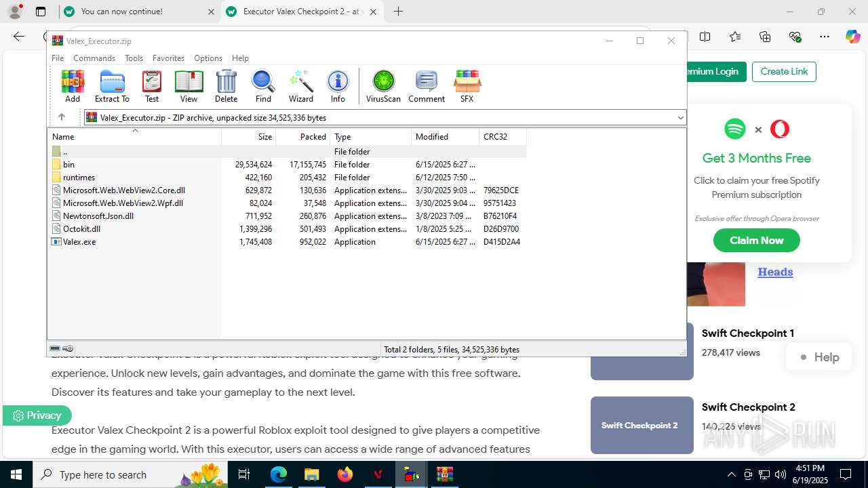
Task: Click the Create Link button
Action: 784,71
